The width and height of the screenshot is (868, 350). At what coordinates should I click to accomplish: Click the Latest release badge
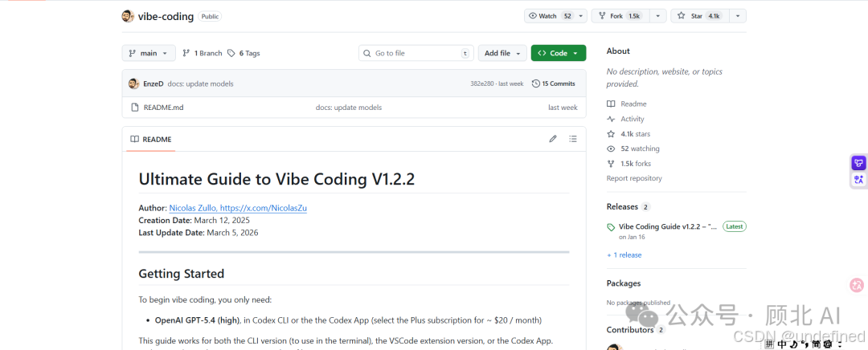(x=735, y=226)
